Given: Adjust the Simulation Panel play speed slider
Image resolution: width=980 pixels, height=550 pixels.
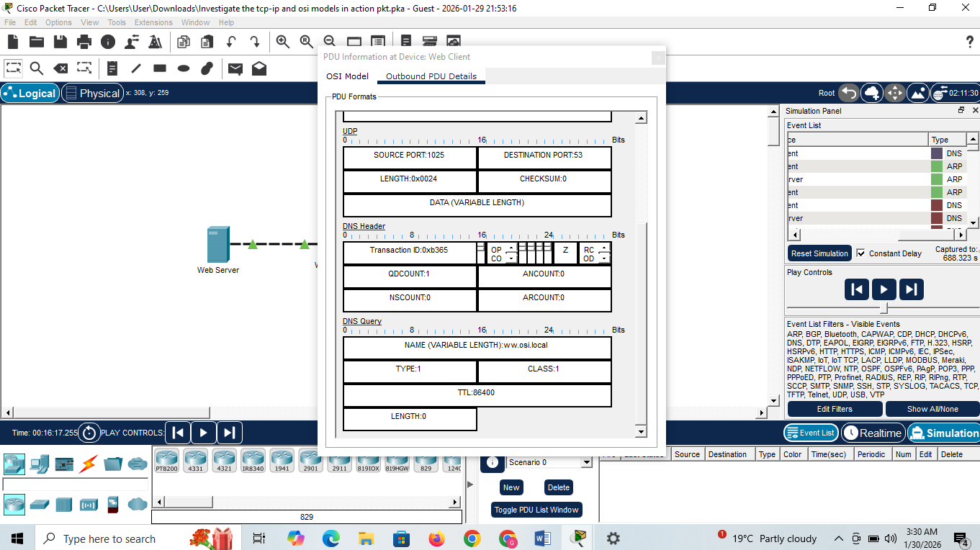Looking at the screenshot, I should pos(884,308).
